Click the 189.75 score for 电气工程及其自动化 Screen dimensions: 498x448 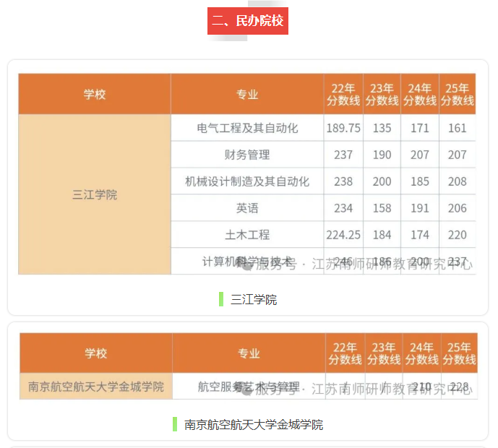tap(343, 128)
